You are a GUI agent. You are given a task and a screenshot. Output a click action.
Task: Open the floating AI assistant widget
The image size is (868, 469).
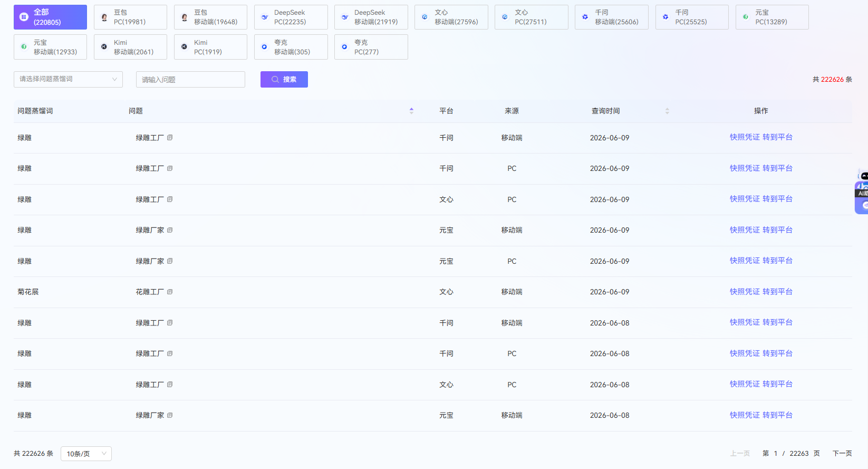pos(862,192)
